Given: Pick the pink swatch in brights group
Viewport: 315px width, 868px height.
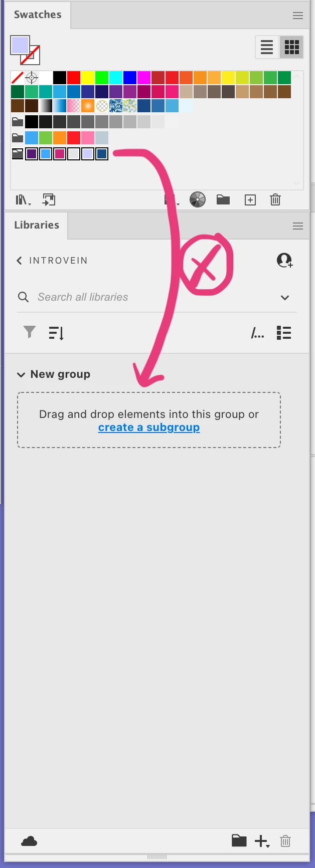Looking at the screenshot, I should [88, 138].
